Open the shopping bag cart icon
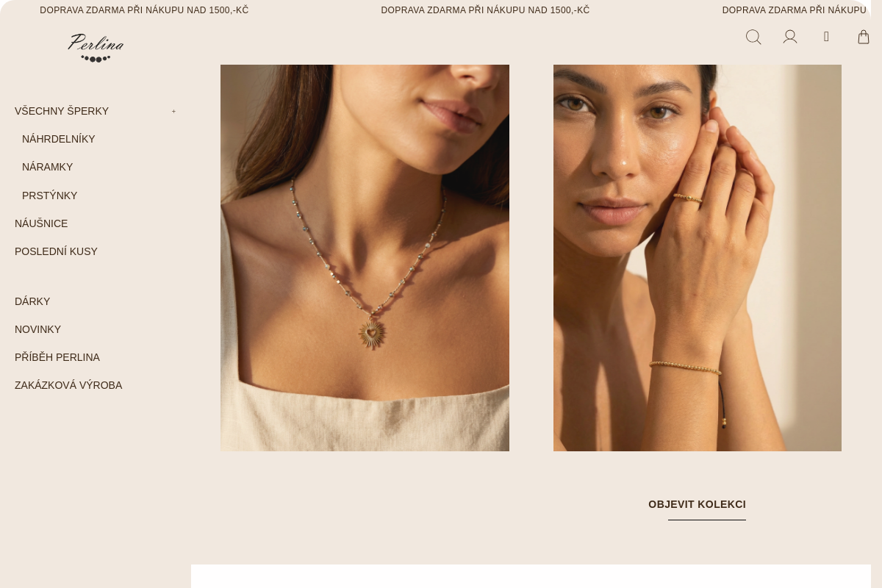This screenshot has height=588, width=882. point(864,37)
